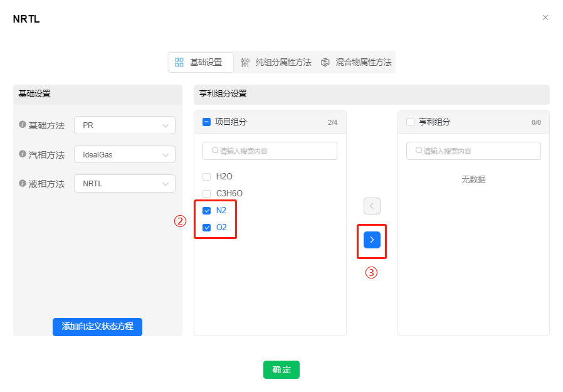Click the sliders icon beside 纯组分属性方法
Screen dimensions: 563x392
[x=245, y=62]
